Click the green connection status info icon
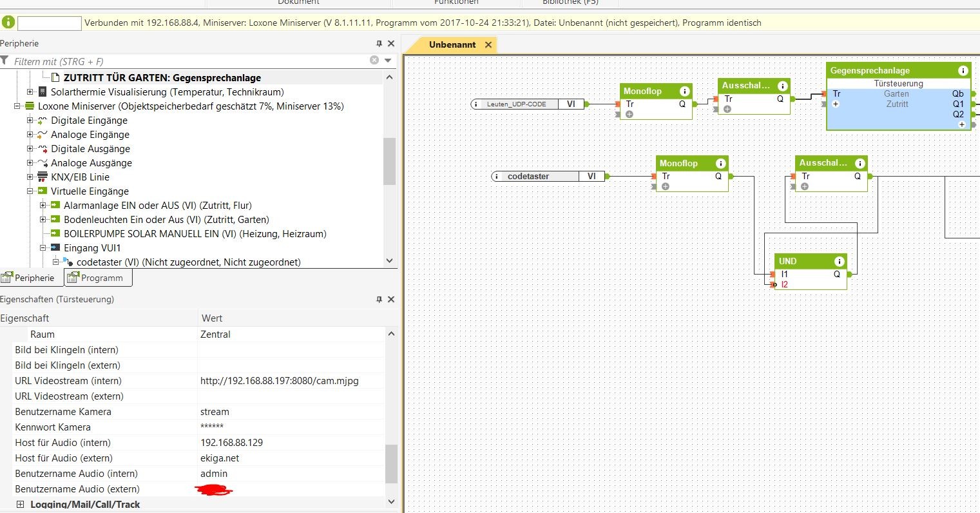 click(x=8, y=23)
